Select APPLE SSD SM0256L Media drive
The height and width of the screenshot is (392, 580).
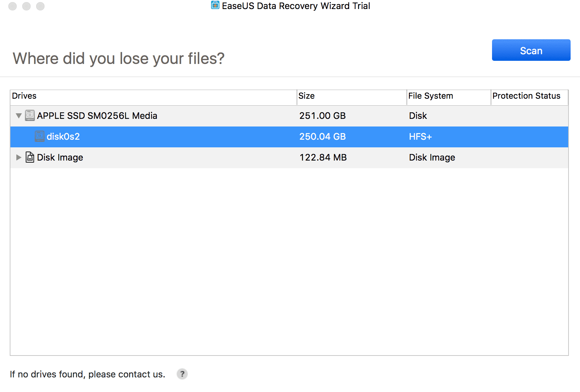(289, 116)
